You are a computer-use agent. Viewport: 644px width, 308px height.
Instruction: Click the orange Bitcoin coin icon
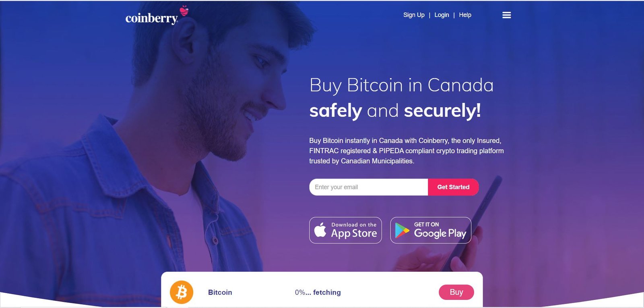coord(182,292)
